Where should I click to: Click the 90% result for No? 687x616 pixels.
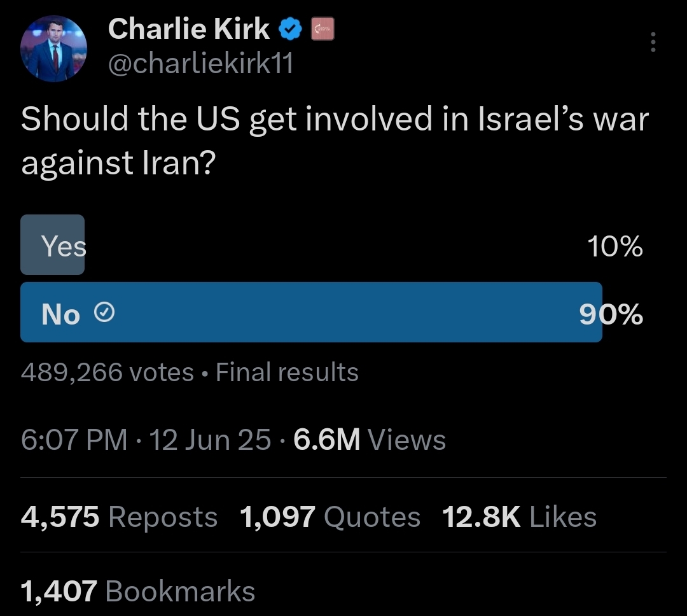pos(611,314)
